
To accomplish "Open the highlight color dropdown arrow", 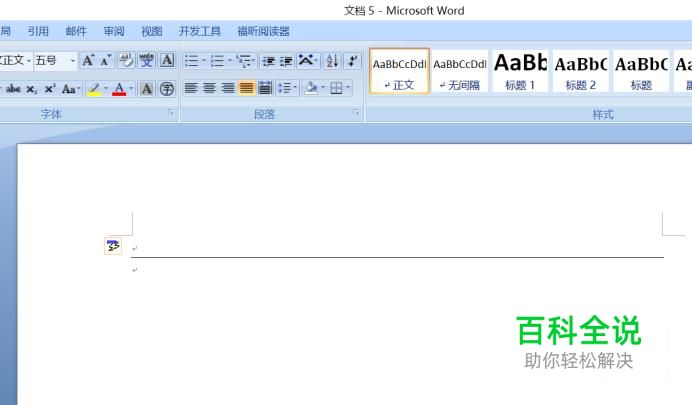I will tap(106, 89).
